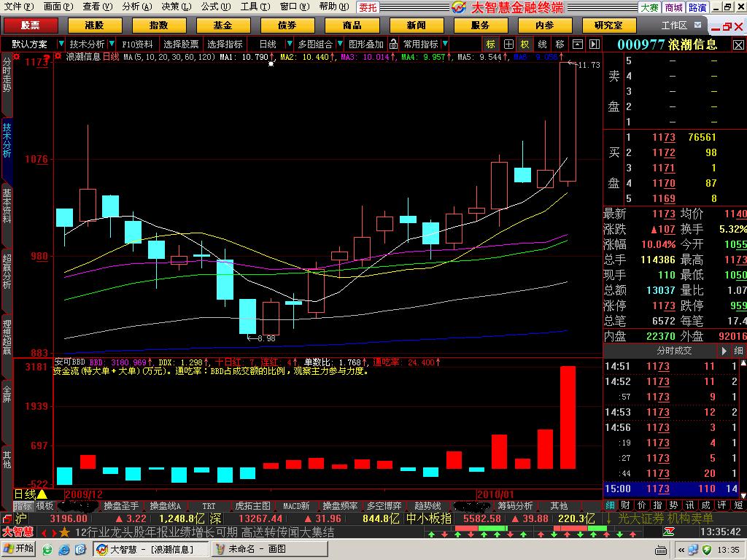Select the 基本资料 side tab

tap(7, 206)
